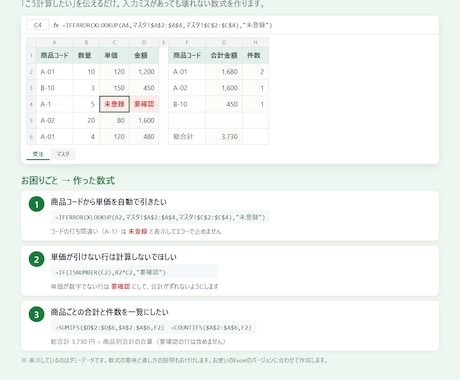Viewport: 460px width, 380px height.
Task: Click the red 要確認 word in item 2 note
Action: (120, 286)
